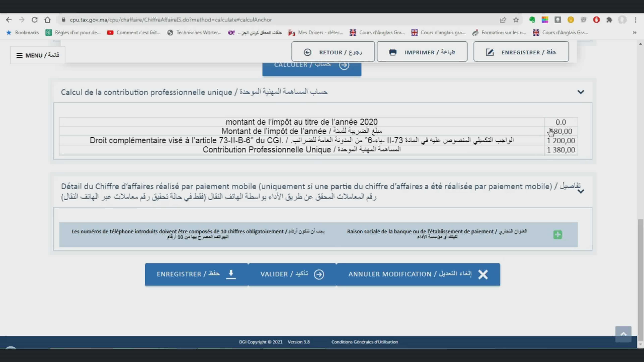Select the 1 380,00 contribution value
This screenshot has height=362, width=644.
561,150
